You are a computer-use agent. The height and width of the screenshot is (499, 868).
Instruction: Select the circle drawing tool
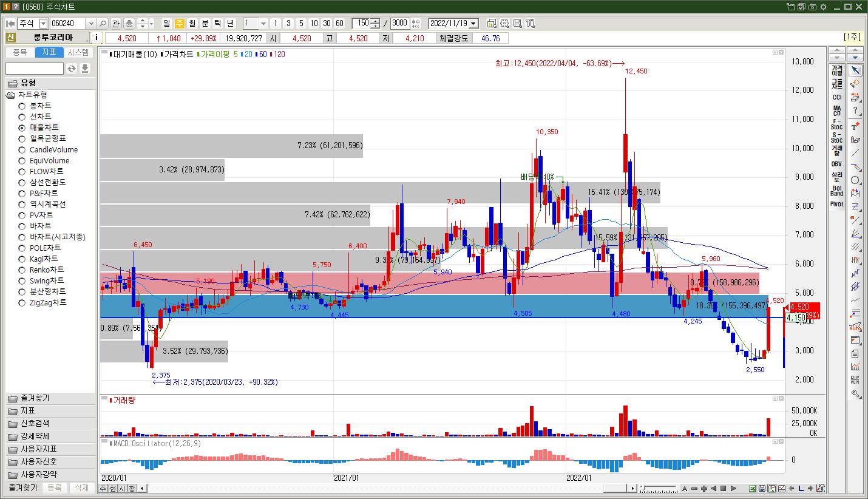point(855,180)
